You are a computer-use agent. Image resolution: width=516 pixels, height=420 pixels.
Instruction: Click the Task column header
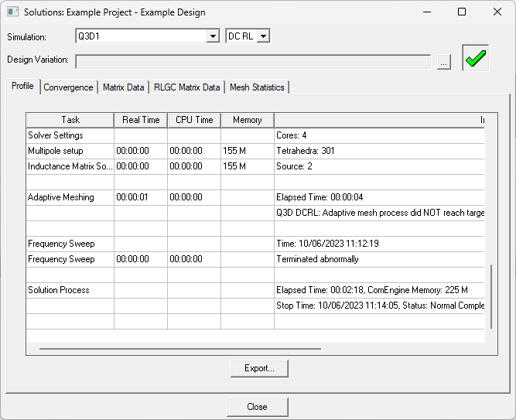[x=70, y=120]
